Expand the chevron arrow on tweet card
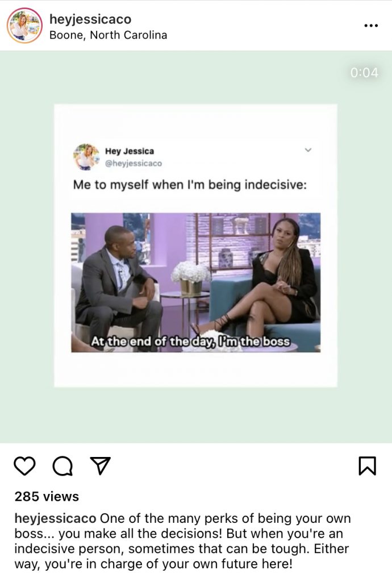 [x=308, y=150]
